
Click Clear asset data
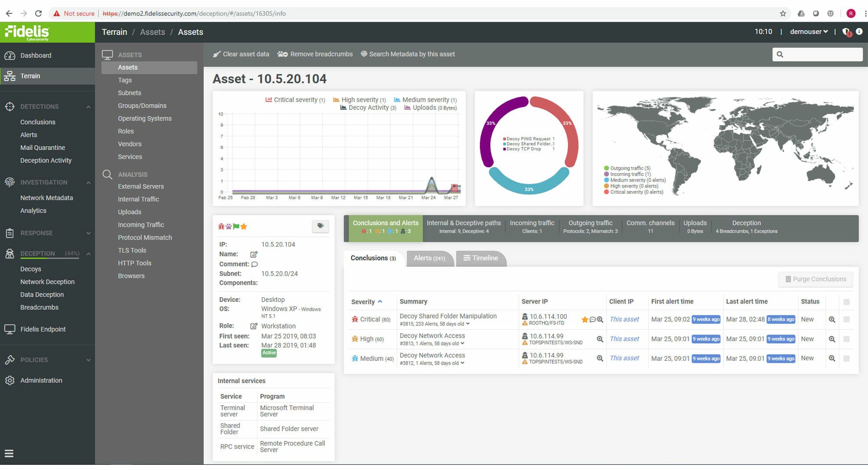241,54
